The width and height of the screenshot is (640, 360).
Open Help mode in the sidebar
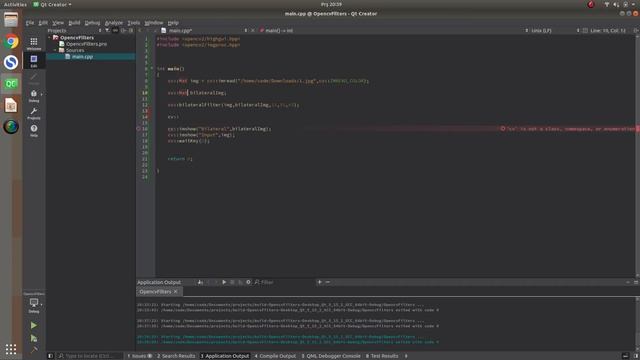(x=34, y=131)
